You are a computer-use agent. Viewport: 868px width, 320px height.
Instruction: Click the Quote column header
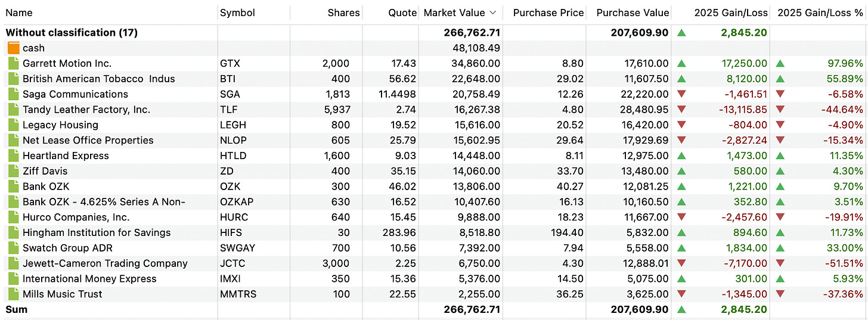click(402, 13)
